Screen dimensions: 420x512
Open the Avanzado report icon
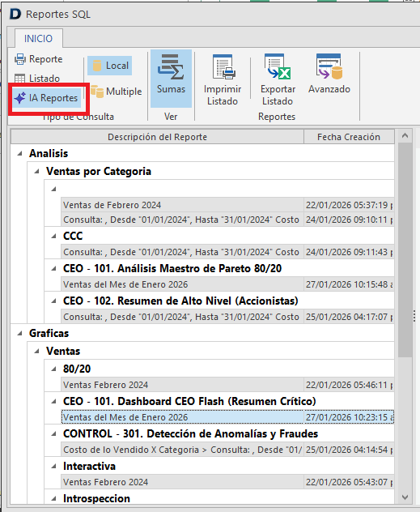coord(329,66)
